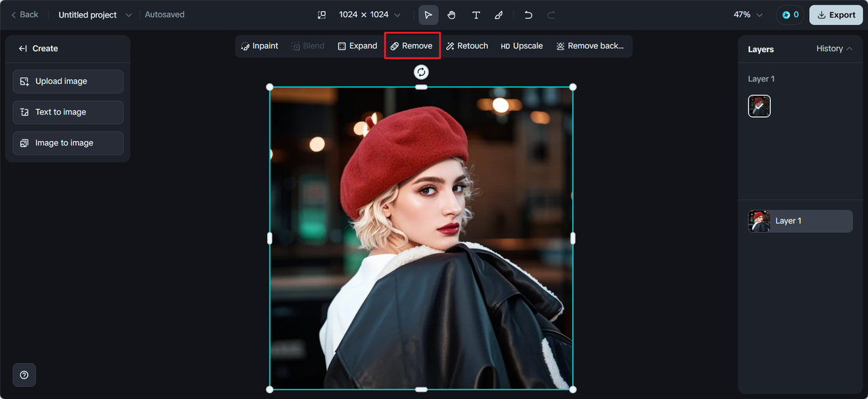Open the Remove tool
This screenshot has height=399, width=868.
tap(412, 46)
